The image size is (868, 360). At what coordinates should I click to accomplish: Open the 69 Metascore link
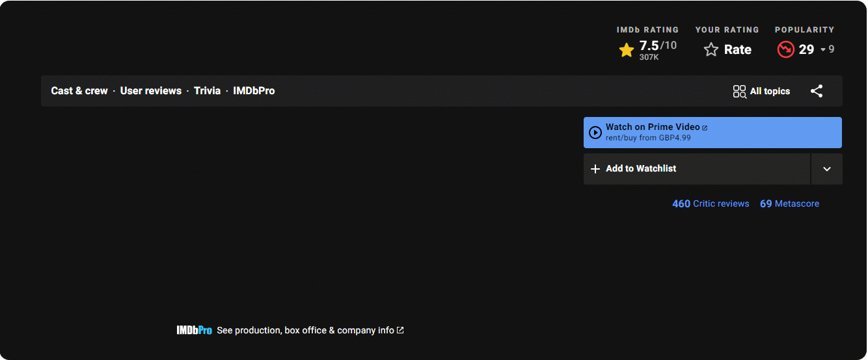coord(789,204)
